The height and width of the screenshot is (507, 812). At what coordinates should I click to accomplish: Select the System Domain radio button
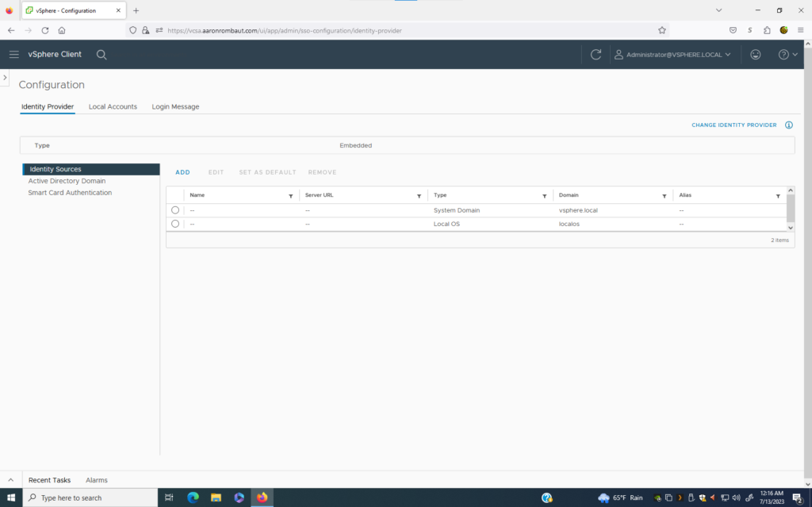pos(175,210)
